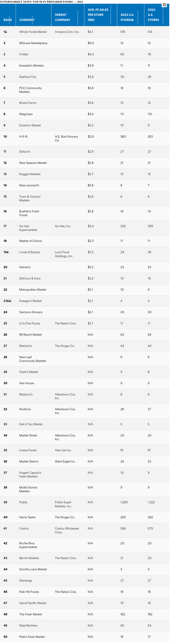Click the $4.1 sales value for Whole Foods
Screen dimensions: 173x644
[90, 32]
